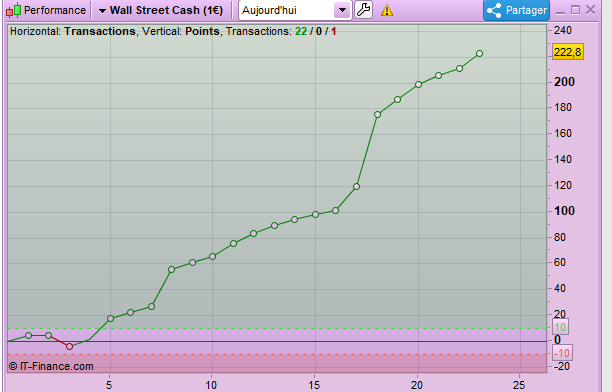Select the red losing trade point at transaction 3

tap(69, 346)
